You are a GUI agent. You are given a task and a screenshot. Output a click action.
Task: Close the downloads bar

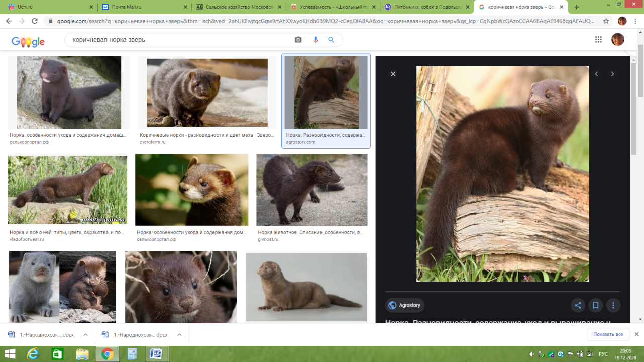pyautogui.click(x=636, y=334)
